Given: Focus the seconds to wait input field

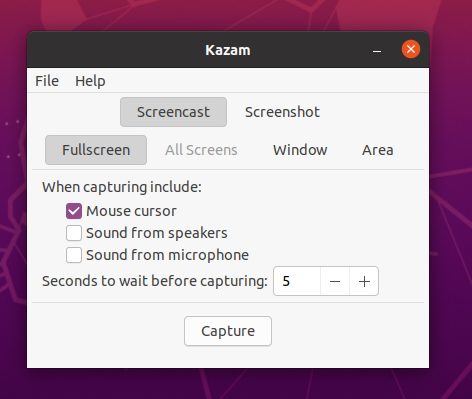Looking at the screenshot, I should coord(297,281).
